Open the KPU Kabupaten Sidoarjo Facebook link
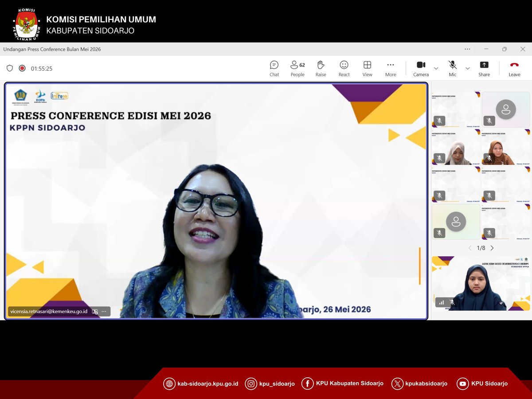The image size is (532, 399). (349, 384)
